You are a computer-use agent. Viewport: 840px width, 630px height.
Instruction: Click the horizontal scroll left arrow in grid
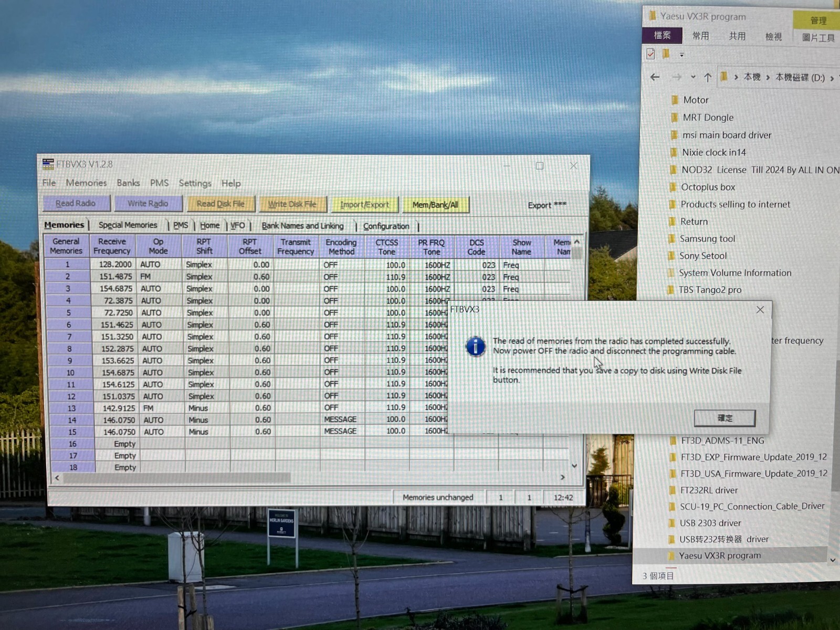click(x=57, y=478)
